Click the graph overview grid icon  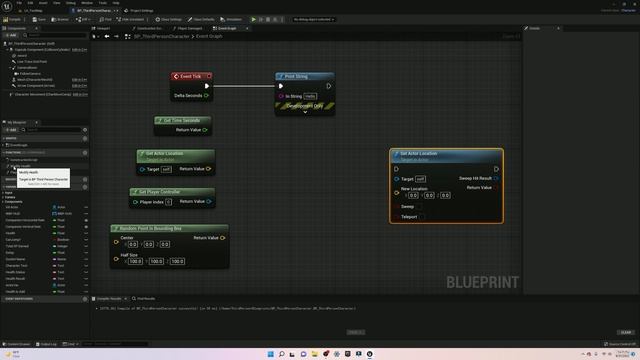pyautogui.click(x=127, y=36)
